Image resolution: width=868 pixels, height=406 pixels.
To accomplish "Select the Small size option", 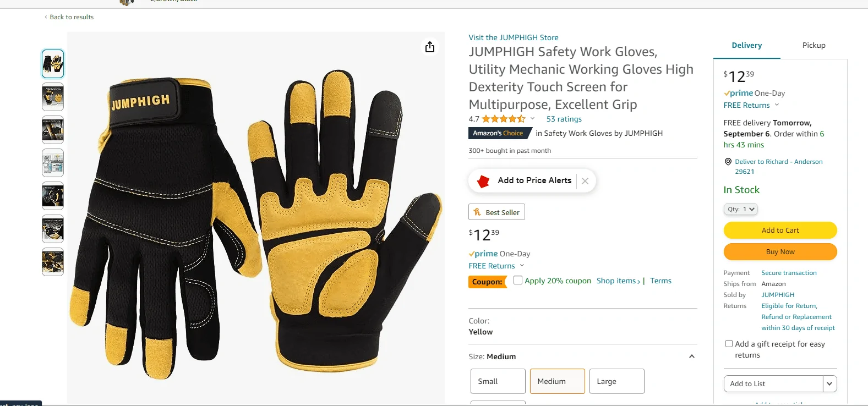I will (498, 381).
